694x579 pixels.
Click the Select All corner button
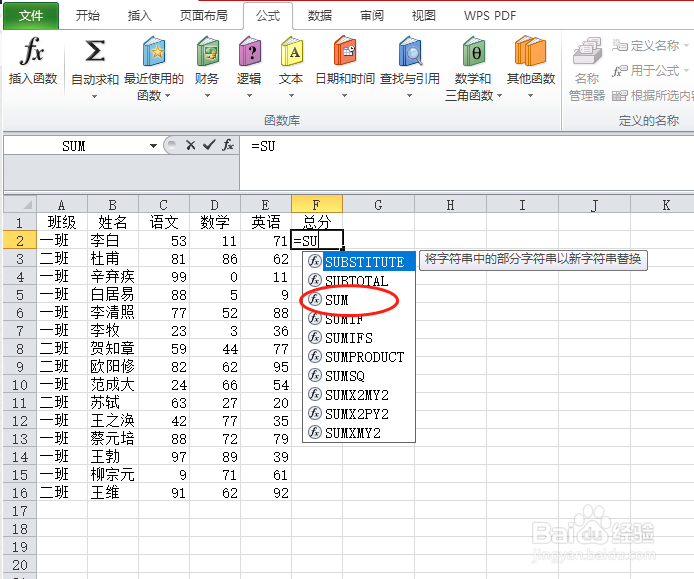[20, 205]
